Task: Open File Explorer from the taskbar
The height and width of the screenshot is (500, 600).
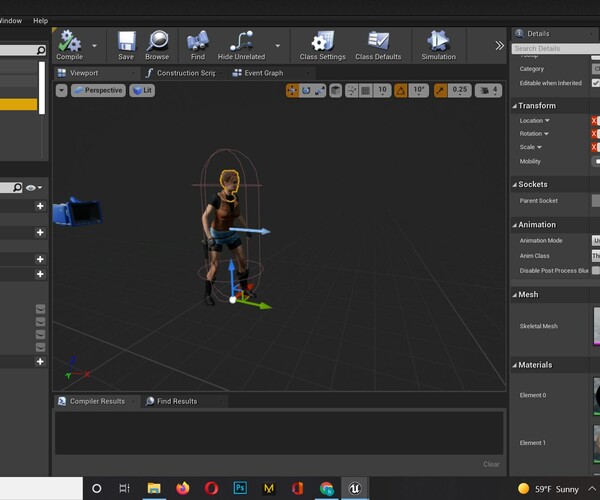Action: tap(154, 488)
